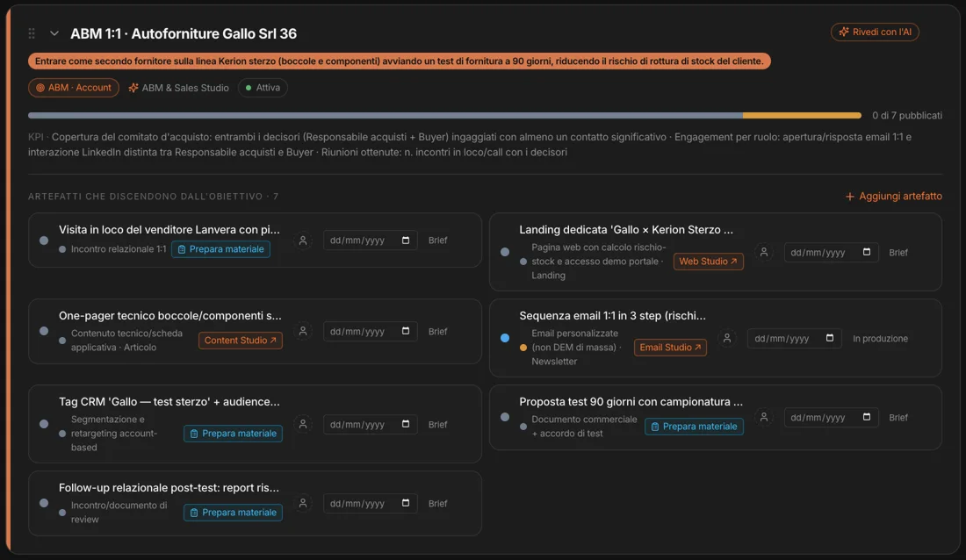Image resolution: width=966 pixels, height=560 pixels.
Task: Open the 'Proposta test 90 giorni con campionatura' title
Action: click(x=631, y=402)
